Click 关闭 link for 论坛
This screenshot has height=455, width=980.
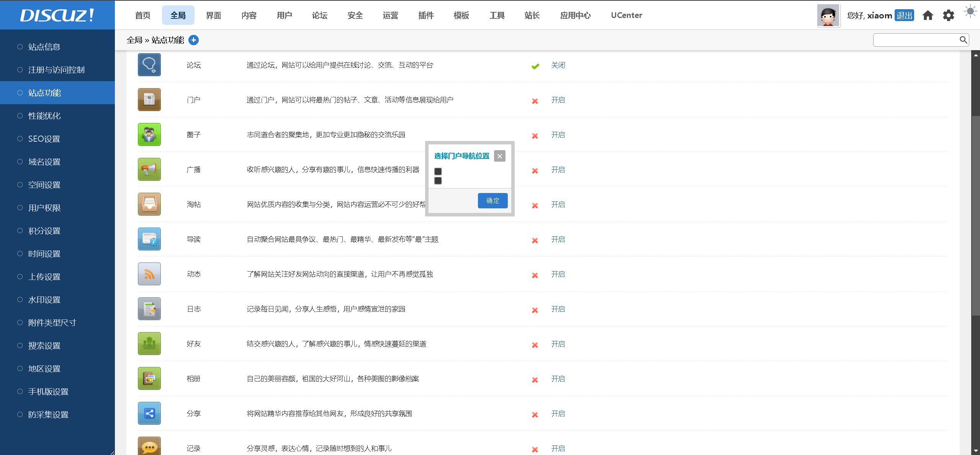click(x=558, y=65)
